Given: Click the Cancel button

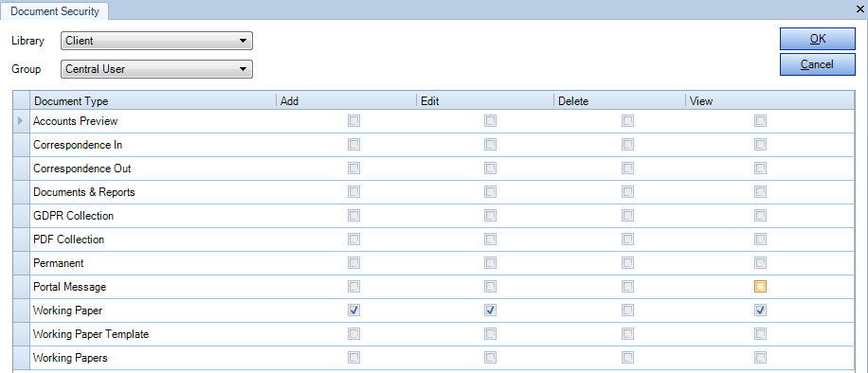Looking at the screenshot, I should pyautogui.click(x=818, y=64).
